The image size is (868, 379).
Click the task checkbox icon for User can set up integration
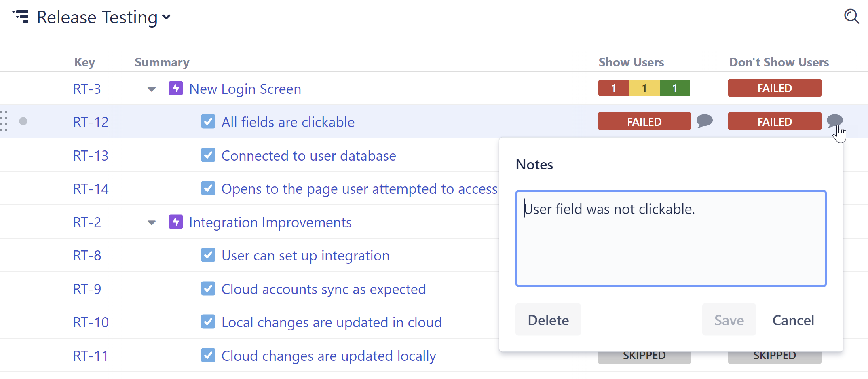click(208, 255)
